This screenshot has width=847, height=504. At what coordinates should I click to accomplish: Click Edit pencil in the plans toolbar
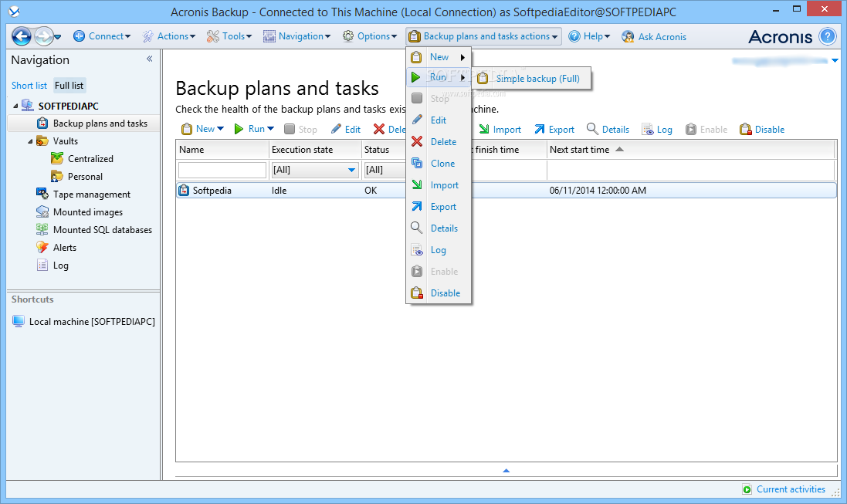click(346, 129)
